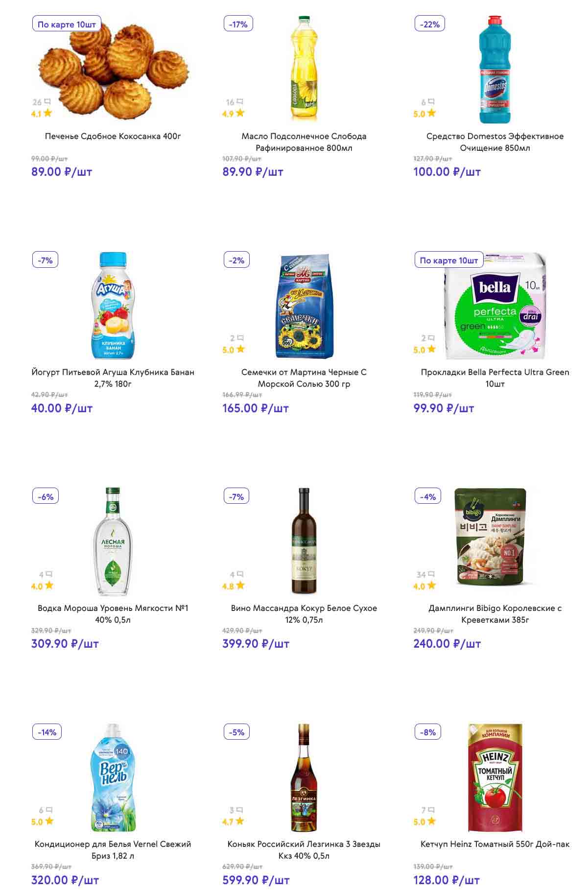The width and height of the screenshot is (588, 890).
Task: Click the Мороша vodka bottle image
Action: [x=113, y=541]
